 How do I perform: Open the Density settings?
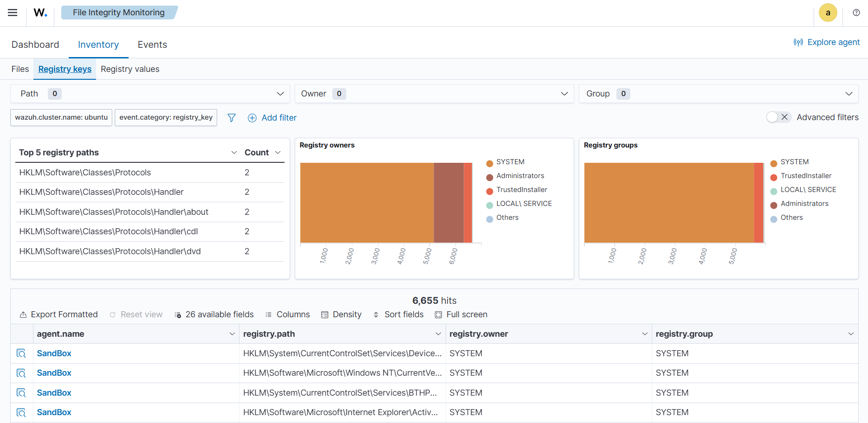click(x=341, y=315)
